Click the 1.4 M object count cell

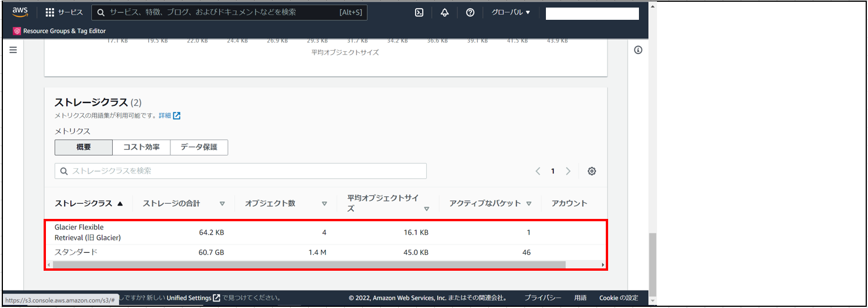pyautogui.click(x=317, y=252)
